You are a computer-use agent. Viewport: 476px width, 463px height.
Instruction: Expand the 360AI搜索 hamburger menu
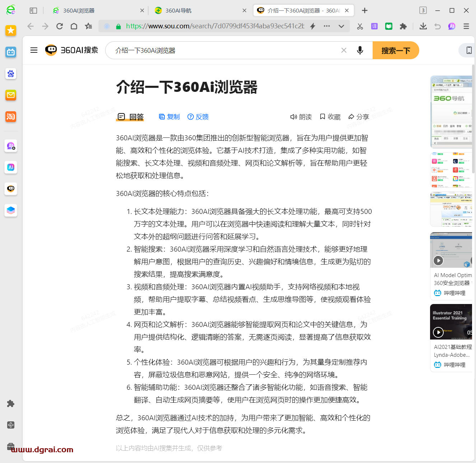pos(34,50)
